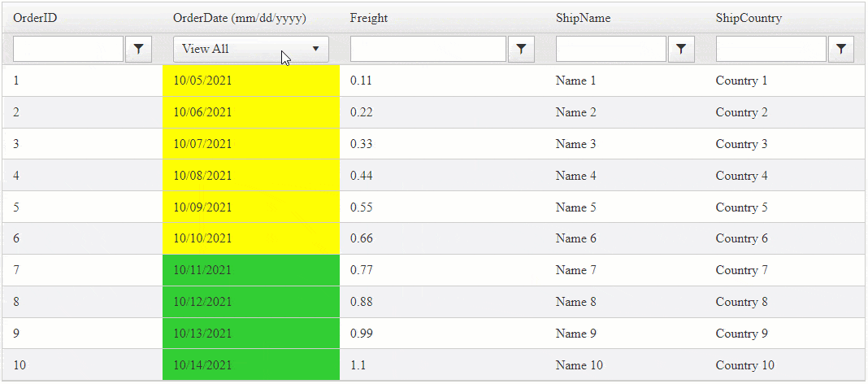Screen dimensions: 868x384
Task: Select the yellow 10/06/2021 date cell
Action: (251, 112)
